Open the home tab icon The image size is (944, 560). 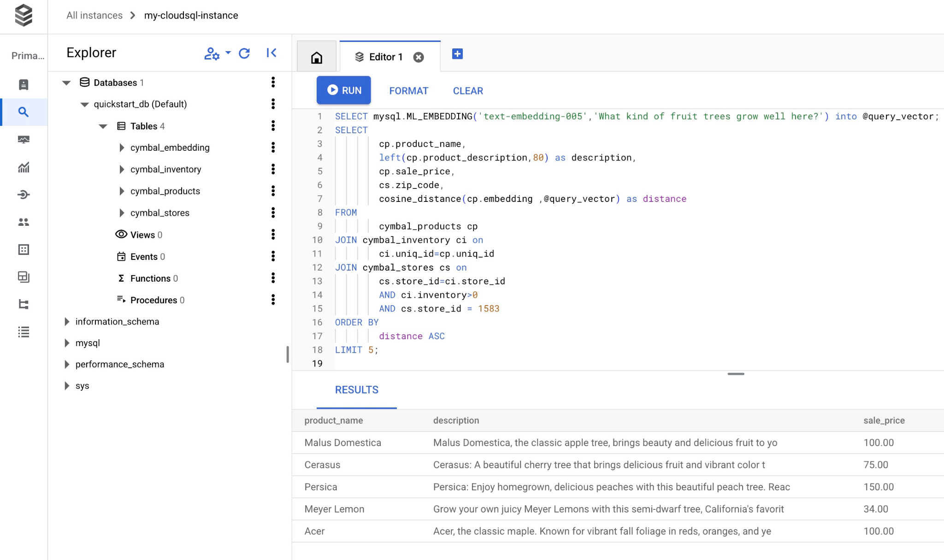(317, 57)
